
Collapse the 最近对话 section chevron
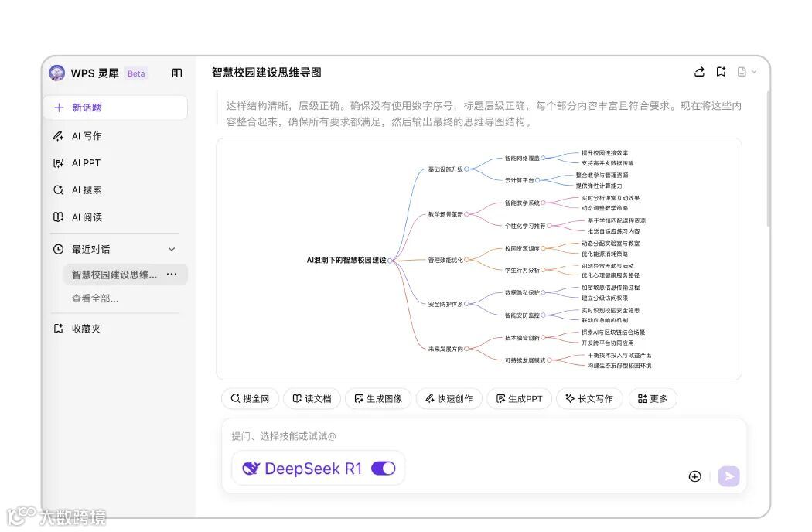(172, 249)
